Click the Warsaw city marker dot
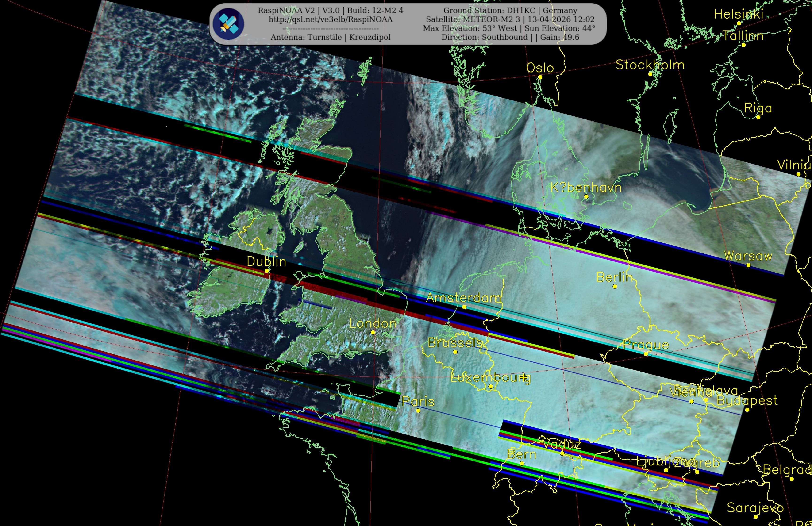The width and height of the screenshot is (812, 526). point(749,265)
